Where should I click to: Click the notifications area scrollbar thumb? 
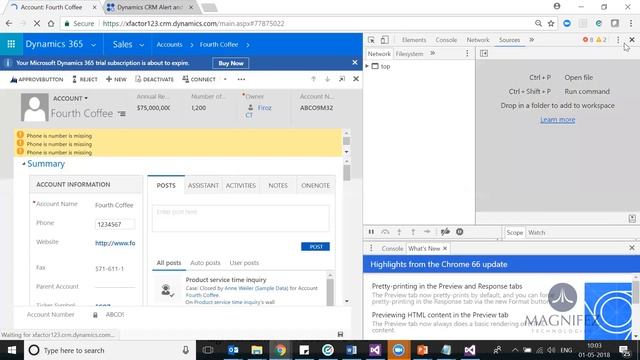click(347, 141)
